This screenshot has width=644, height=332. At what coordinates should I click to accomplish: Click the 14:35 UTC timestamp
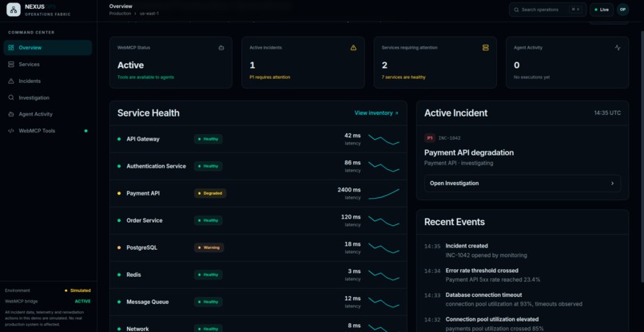click(x=607, y=113)
